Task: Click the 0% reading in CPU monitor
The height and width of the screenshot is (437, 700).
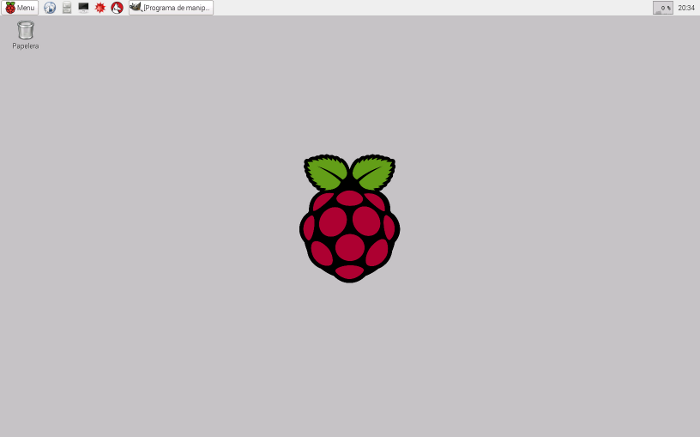Action: pyautogui.click(x=667, y=7)
